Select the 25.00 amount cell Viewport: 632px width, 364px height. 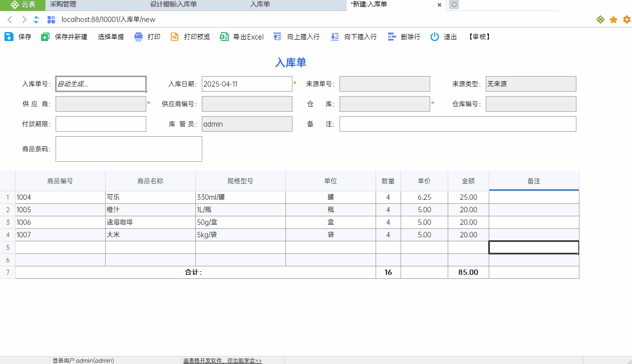point(468,197)
